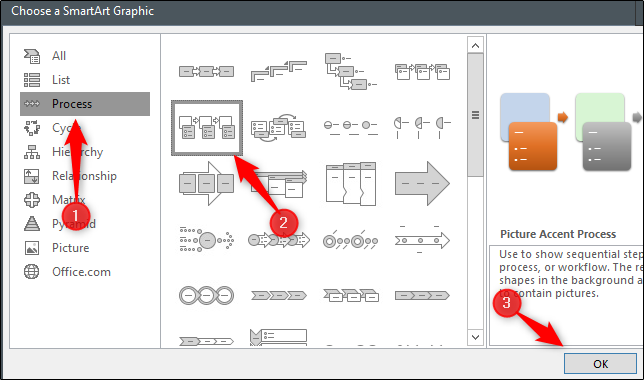Click the layout list scroll-up arrow
This screenshot has width=644, height=380.
pos(476,45)
